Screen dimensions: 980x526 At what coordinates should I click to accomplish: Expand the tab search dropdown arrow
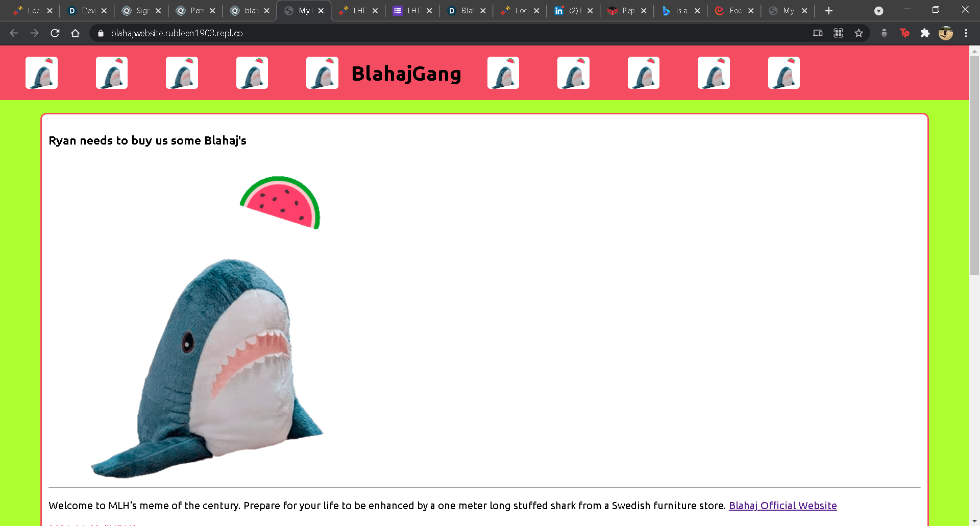[x=878, y=11]
